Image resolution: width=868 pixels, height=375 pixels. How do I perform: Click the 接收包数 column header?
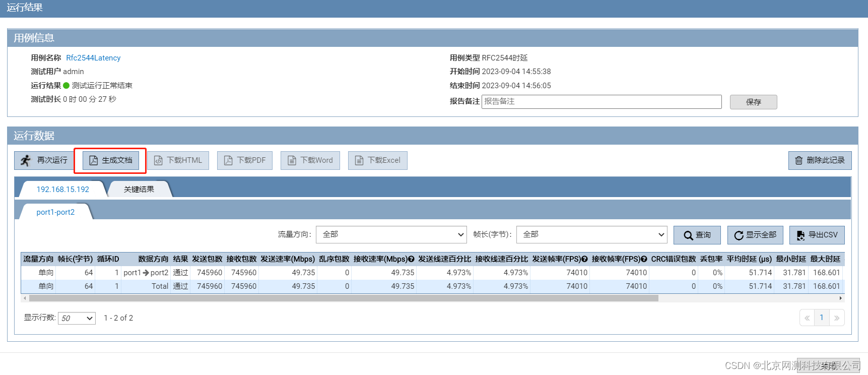coord(241,259)
